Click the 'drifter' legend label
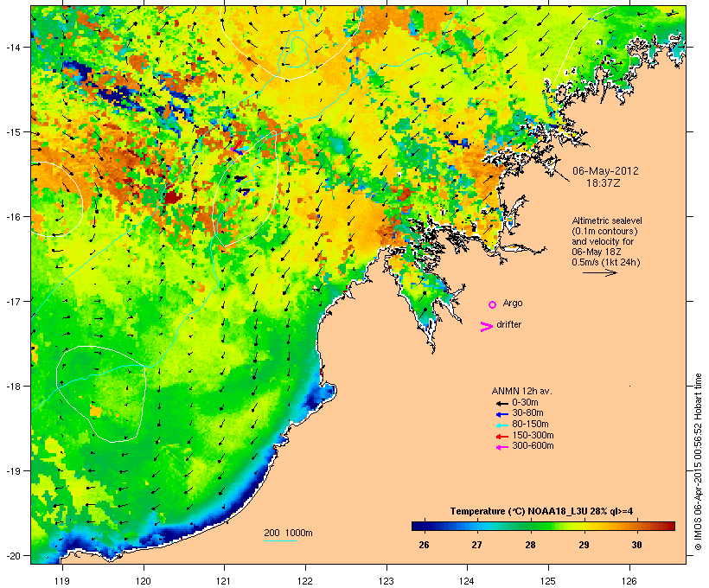This screenshot has height=588, width=709. coord(508,325)
